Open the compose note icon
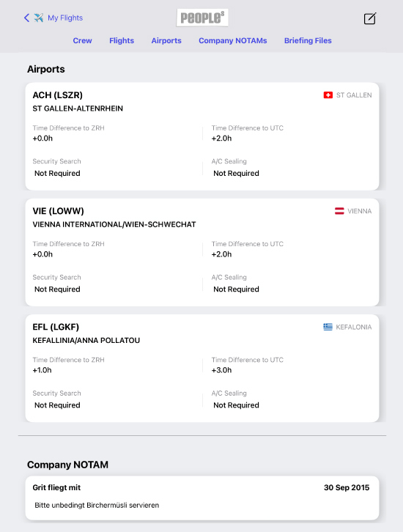Image resolution: width=403 pixels, height=532 pixels. coord(370,18)
